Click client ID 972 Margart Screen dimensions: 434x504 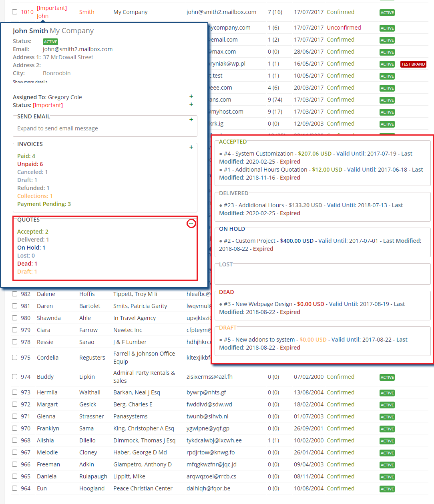click(x=26, y=404)
